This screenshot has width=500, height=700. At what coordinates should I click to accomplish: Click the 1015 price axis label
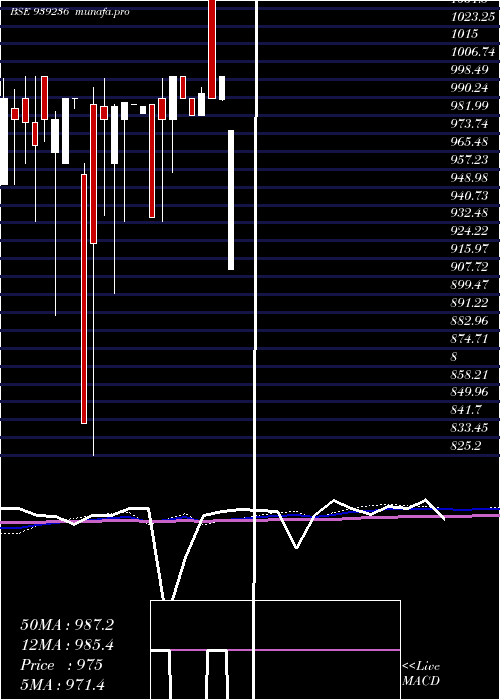[x=465, y=34]
